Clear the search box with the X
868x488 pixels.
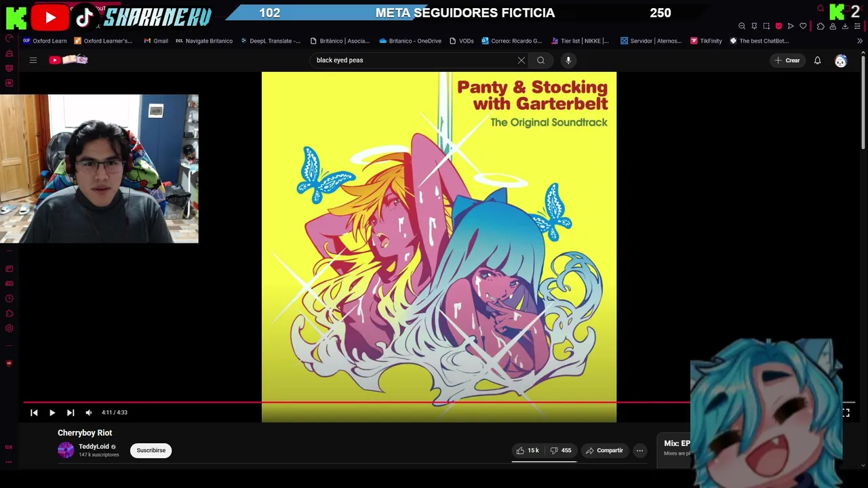(x=521, y=60)
